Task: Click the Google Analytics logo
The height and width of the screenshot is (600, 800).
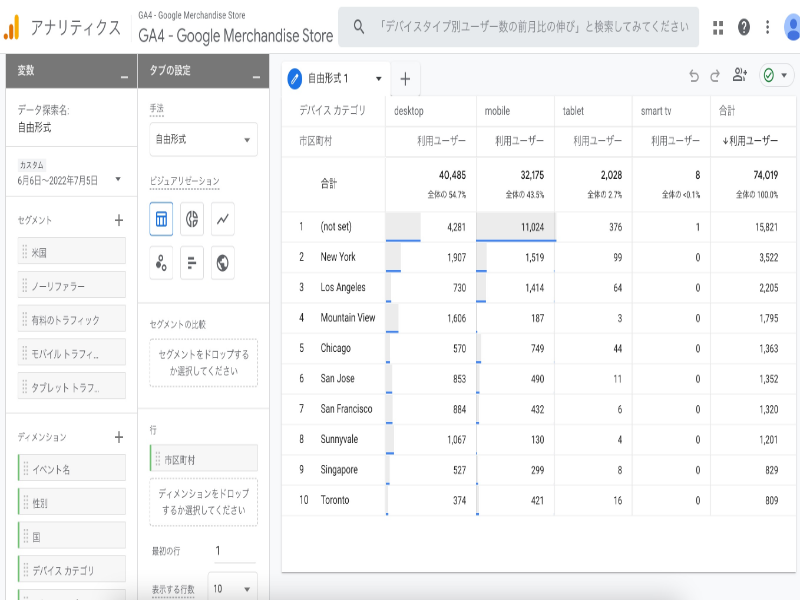Action: pyautogui.click(x=11, y=27)
